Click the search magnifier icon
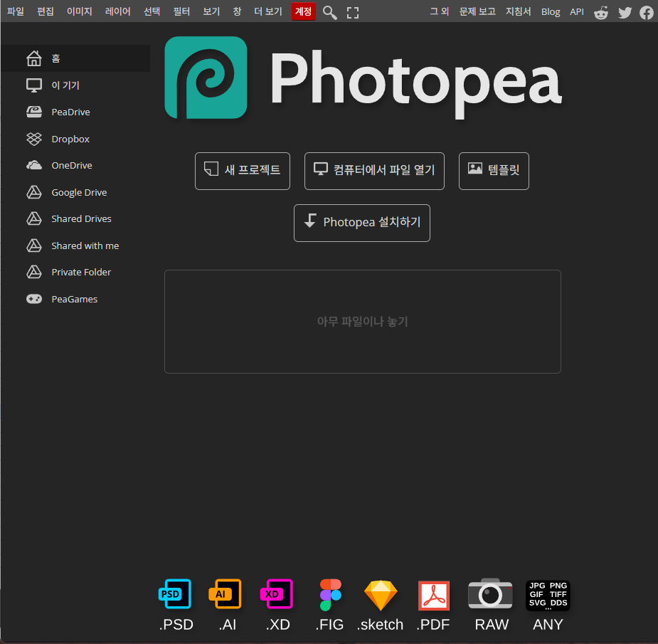The image size is (658, 644). click(x=330, y=13)
